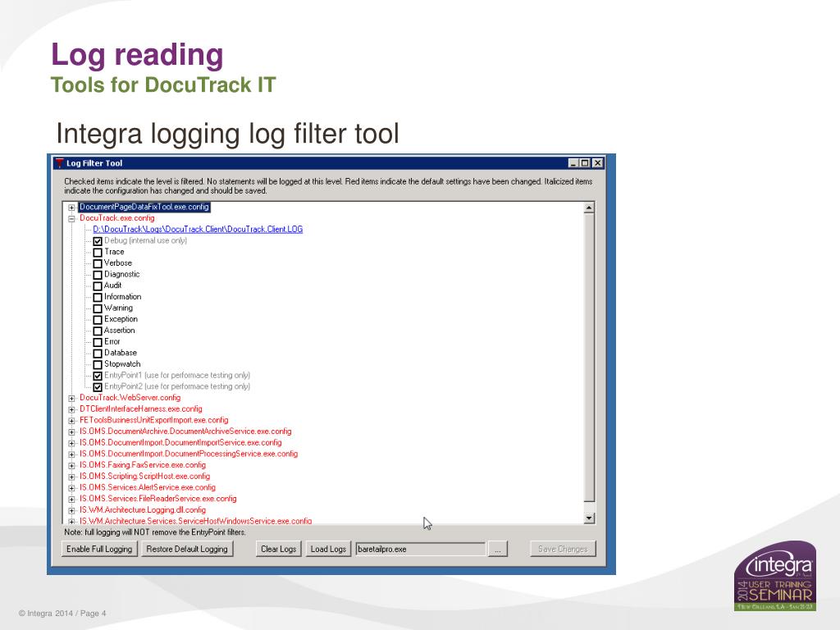Expand DocumentPageDataFixTool.exe.config node

click(71, 208)
